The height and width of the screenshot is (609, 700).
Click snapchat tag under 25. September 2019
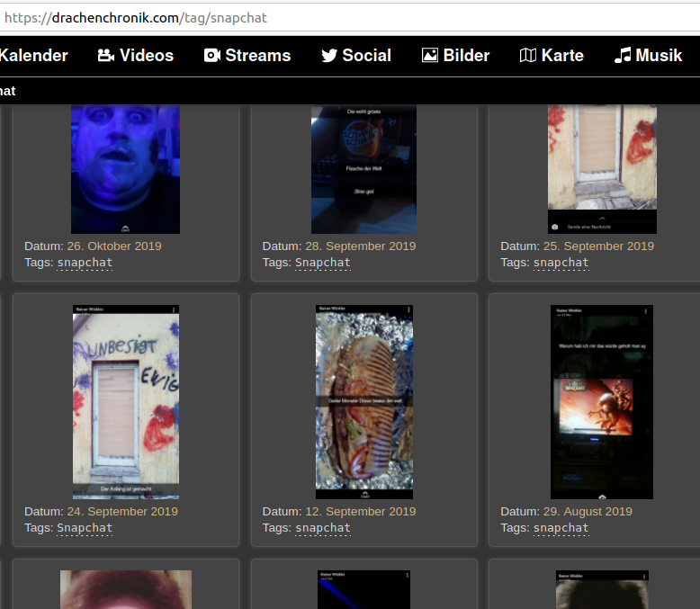561,263
